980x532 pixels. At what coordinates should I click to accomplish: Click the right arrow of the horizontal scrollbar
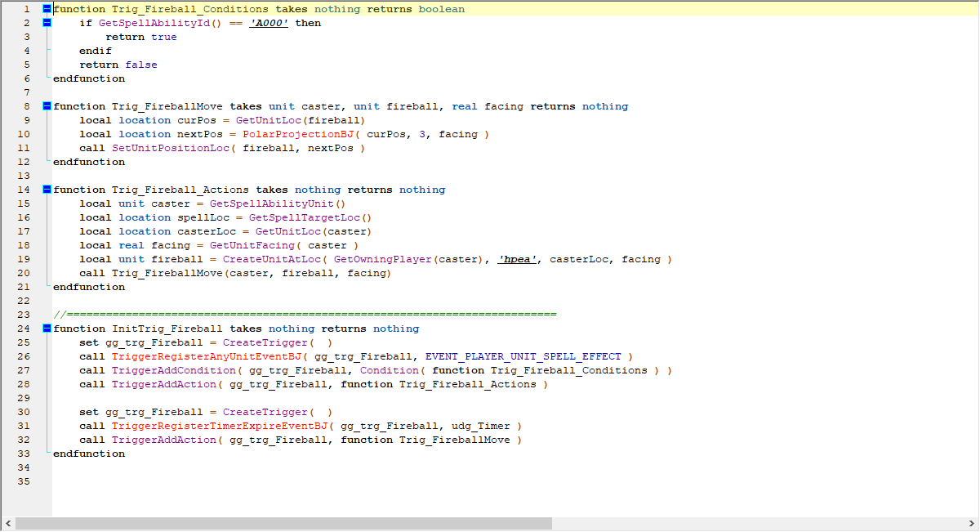(971, 523)
